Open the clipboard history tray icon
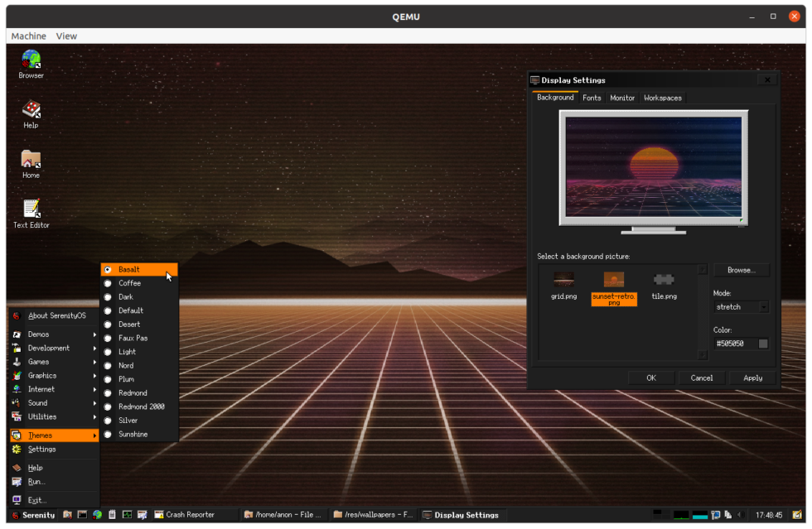812x529 pixels. pos(728,514)
